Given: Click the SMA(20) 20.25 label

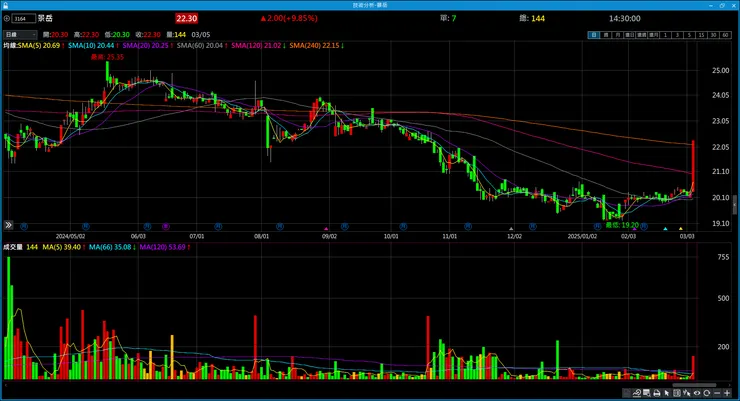Looking at the screenshot, I should pos(146,46).
